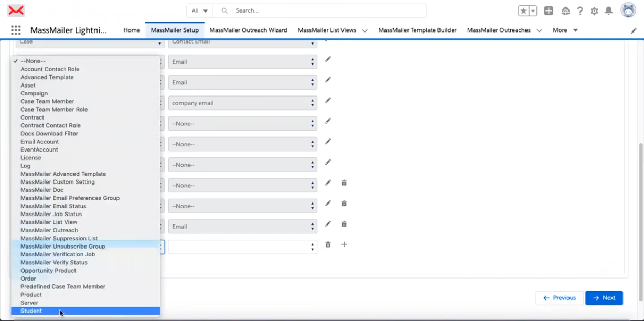Image resolution: width=644 pixels, height=321 pixels.
Task: Choose Account Contact Role from list
Action: pyautogui.click(x=85, y=69)
